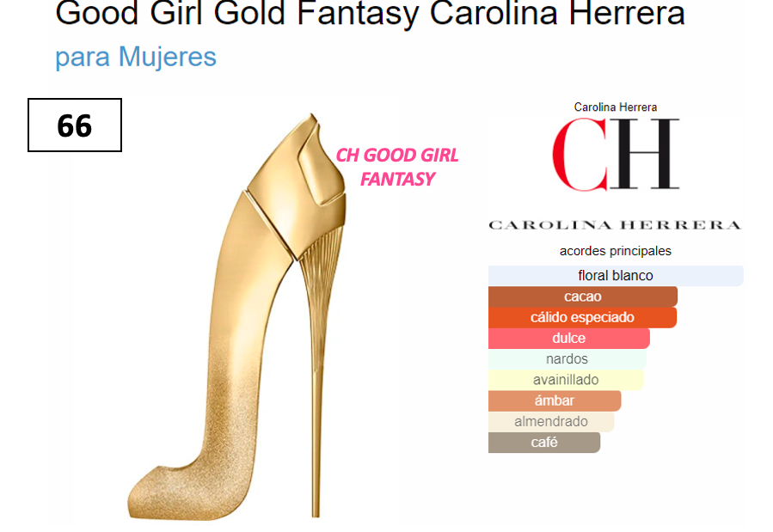773x532 pixels.
Task: Click the Carolina Herrera brand name above logo
Action: click(x=616, y=107)
